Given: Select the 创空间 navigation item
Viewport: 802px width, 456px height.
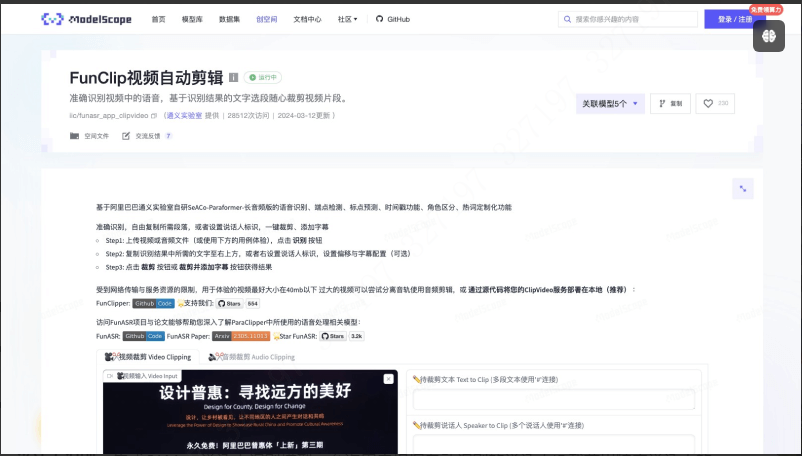Looking at the screenshot, I should click(x=266, y=19).
